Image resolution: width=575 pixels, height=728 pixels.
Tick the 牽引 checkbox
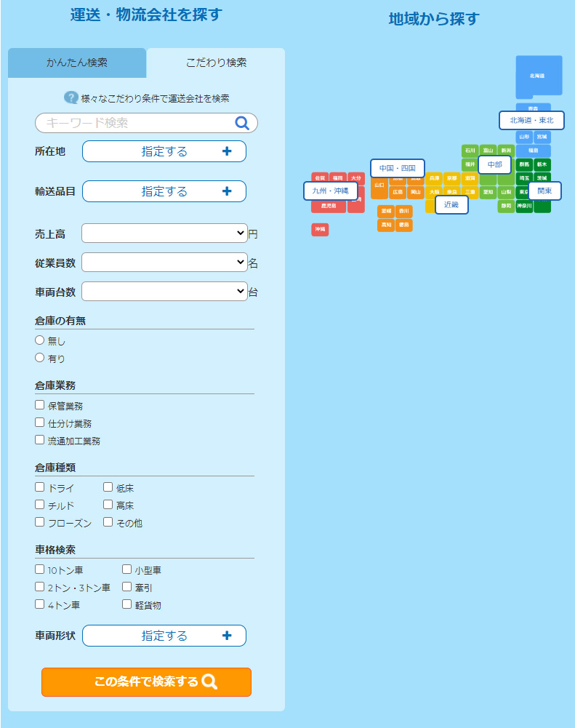point(126,587)
